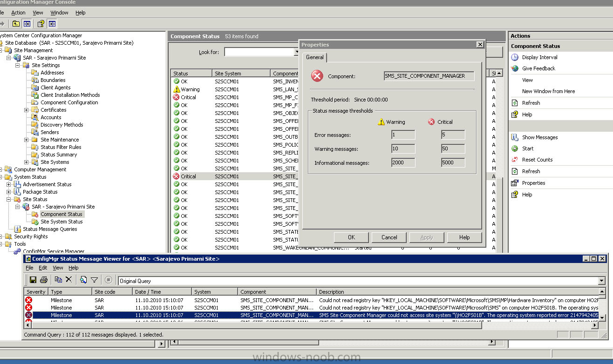The height and width of the screenshot is (364, 613).
Task: Click Display Interval icon in Actions pane
Action: click(x=515, y=57)
